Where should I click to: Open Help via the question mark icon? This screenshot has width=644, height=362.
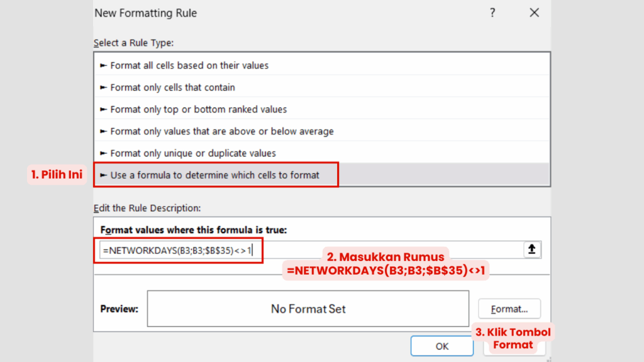coord(492,12)
